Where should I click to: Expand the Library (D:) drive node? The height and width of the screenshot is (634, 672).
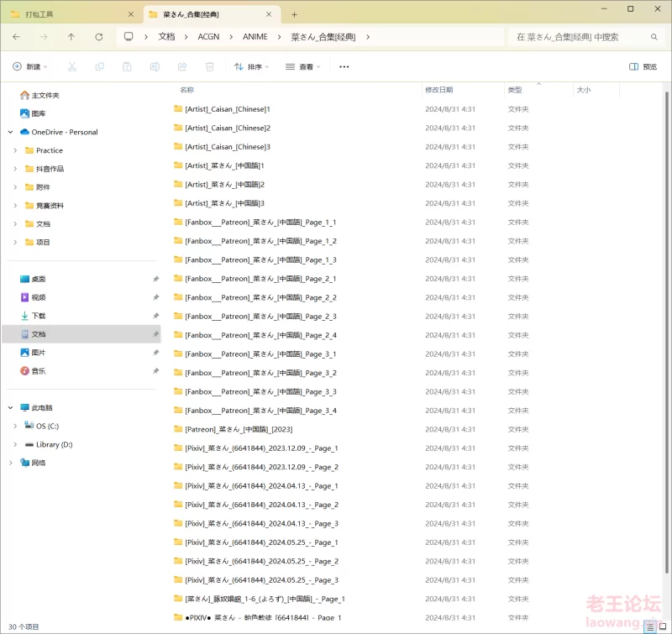(x=15, y=444)
